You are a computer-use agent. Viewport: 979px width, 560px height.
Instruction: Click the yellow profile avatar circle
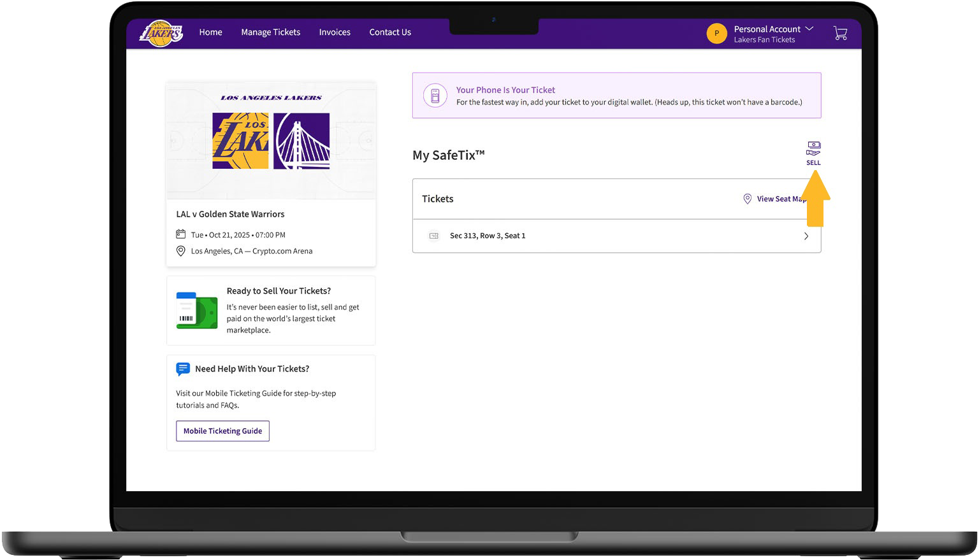716,34
